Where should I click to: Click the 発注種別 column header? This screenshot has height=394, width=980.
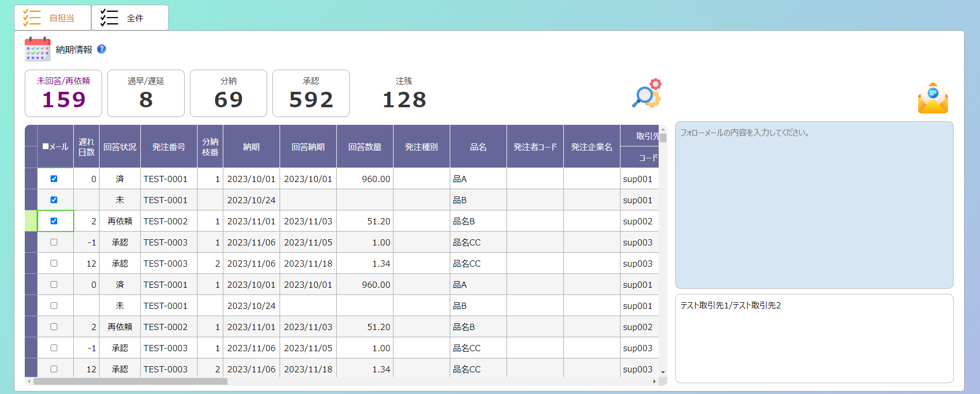[x=421, y=146]
